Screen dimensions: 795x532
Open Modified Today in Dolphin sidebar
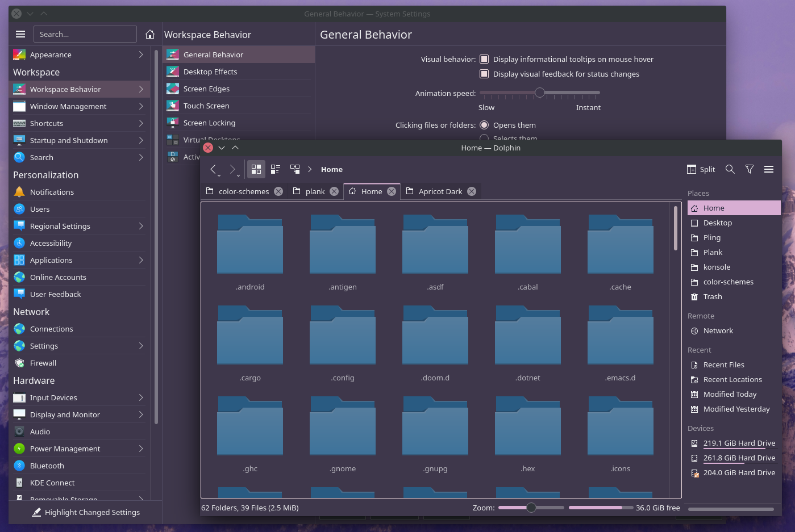(734, 394)
